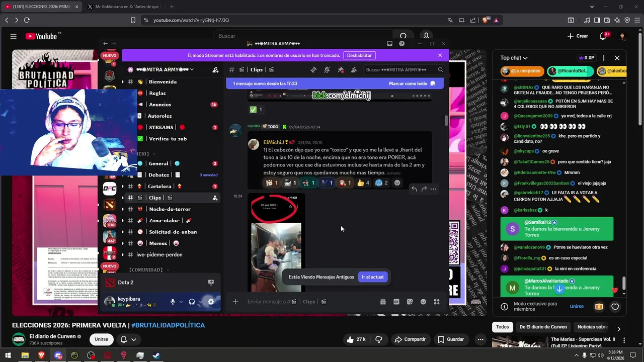The image size is (644, 362).
Task: Mute the Discord microphone
Action: tap(173, 302)
